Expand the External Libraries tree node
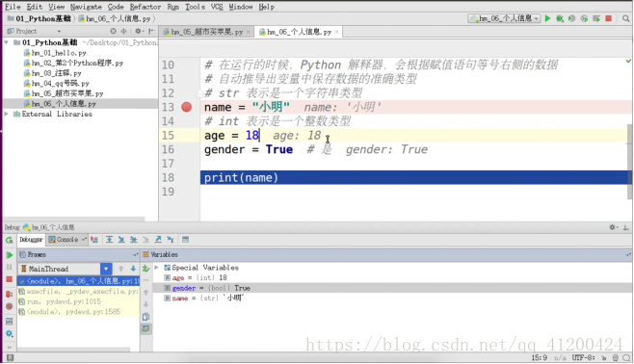Viewport: 634px width, 364px height. (6, 114)
